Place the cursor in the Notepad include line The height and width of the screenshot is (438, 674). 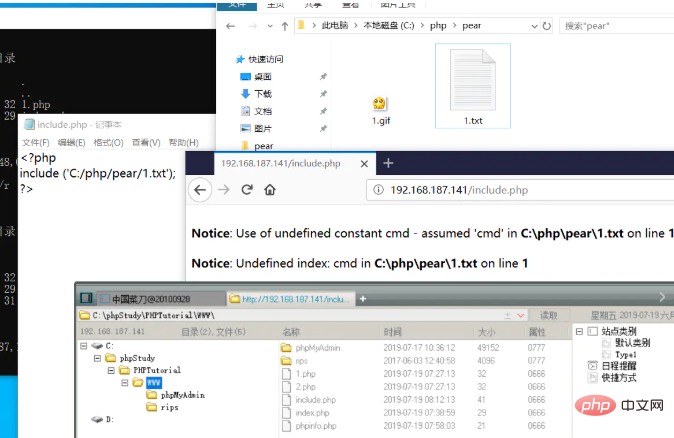[x=98, y=173]
